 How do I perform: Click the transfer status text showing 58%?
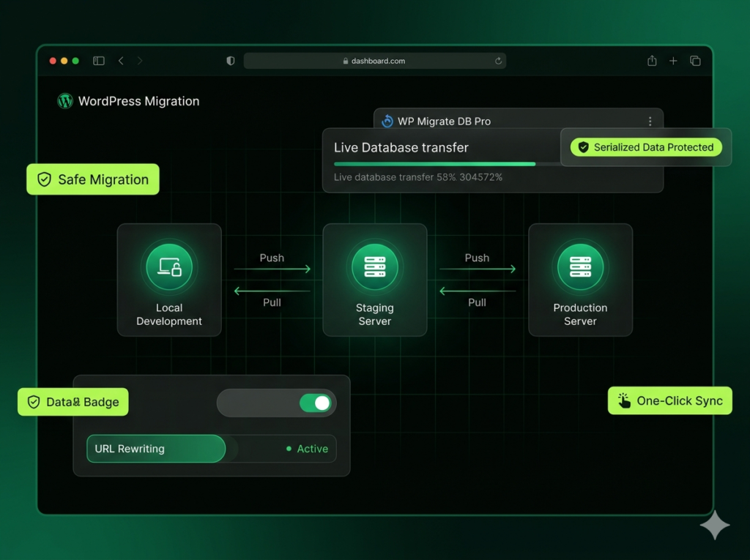[x=418, y=177]
